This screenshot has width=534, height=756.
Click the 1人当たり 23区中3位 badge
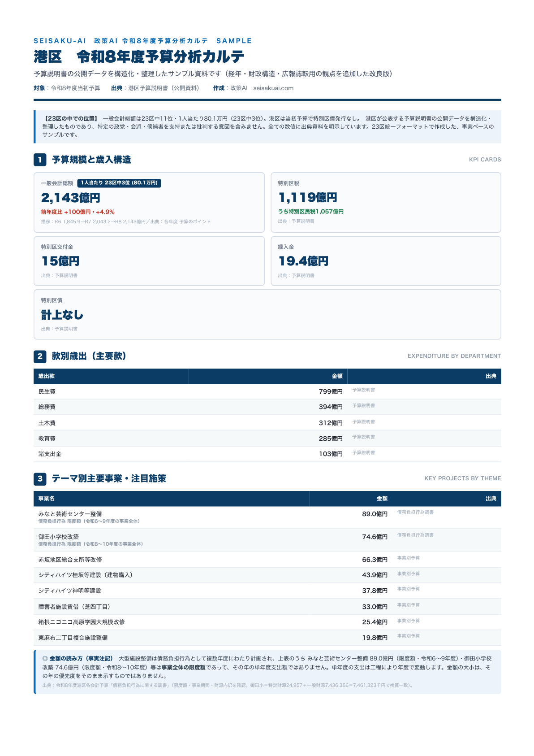click(x=119, y=183)
